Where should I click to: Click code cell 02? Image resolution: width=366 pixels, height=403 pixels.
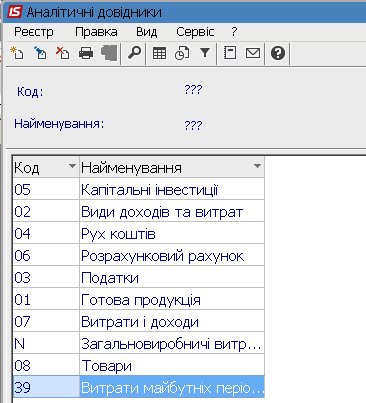coord(46,212)
